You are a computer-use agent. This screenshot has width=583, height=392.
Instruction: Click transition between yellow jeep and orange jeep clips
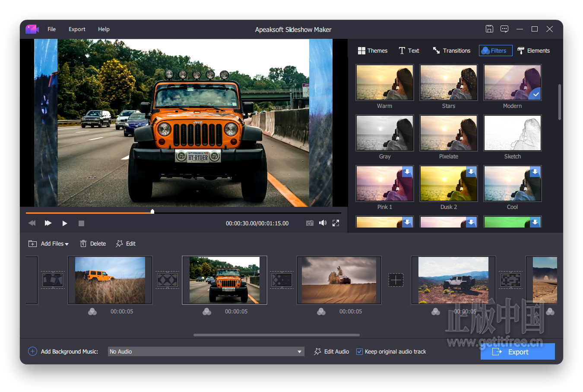167,280
